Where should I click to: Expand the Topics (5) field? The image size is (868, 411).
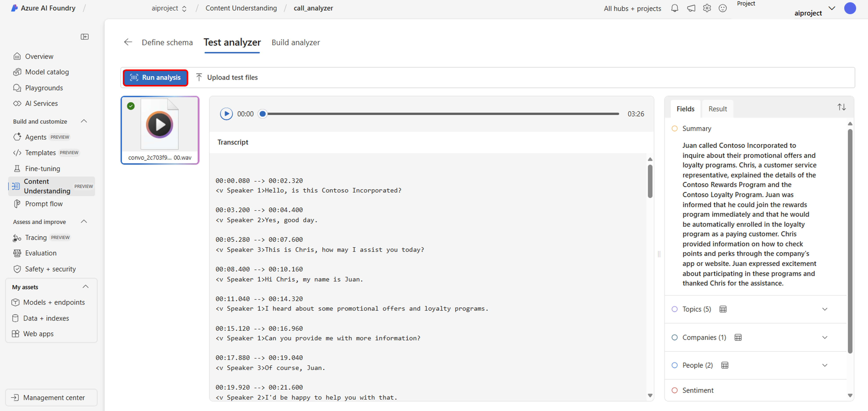point(825,309)
